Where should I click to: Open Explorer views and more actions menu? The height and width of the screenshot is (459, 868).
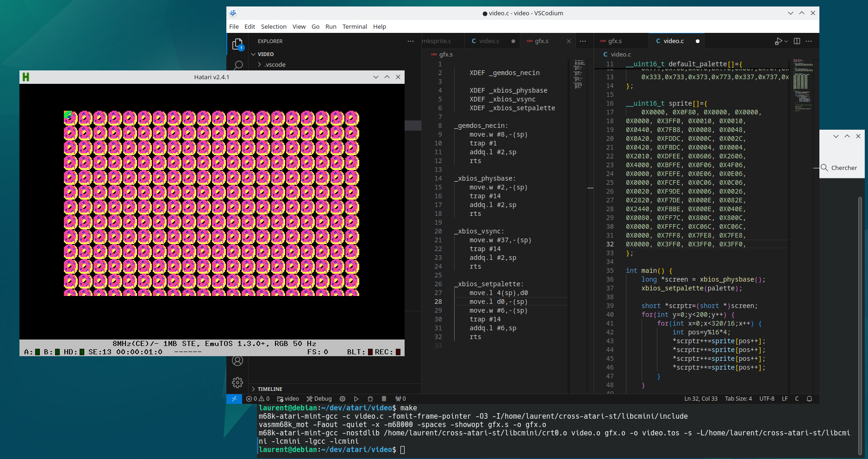click(x=411, y=41)
